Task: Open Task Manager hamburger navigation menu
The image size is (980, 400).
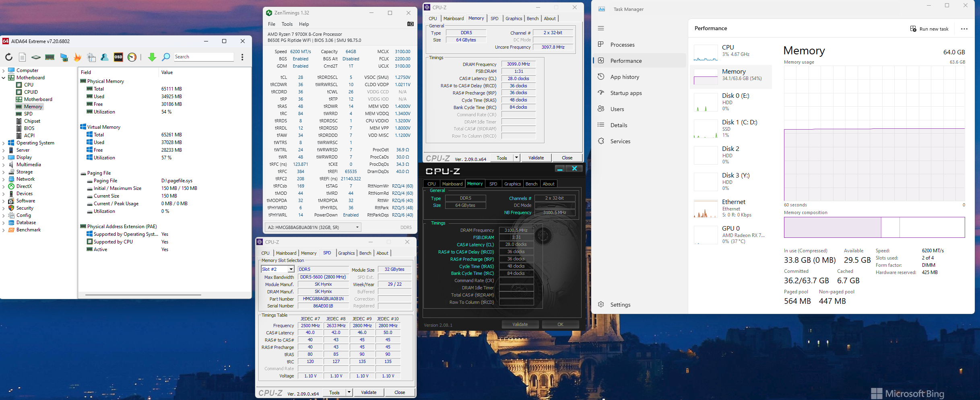Action: pos(601,28)
